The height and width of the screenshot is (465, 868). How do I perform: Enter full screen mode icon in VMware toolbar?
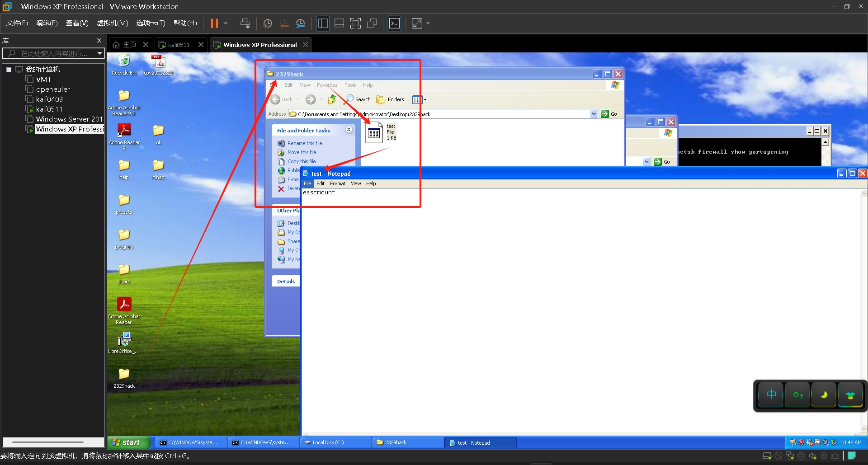[x=356, y=23]
